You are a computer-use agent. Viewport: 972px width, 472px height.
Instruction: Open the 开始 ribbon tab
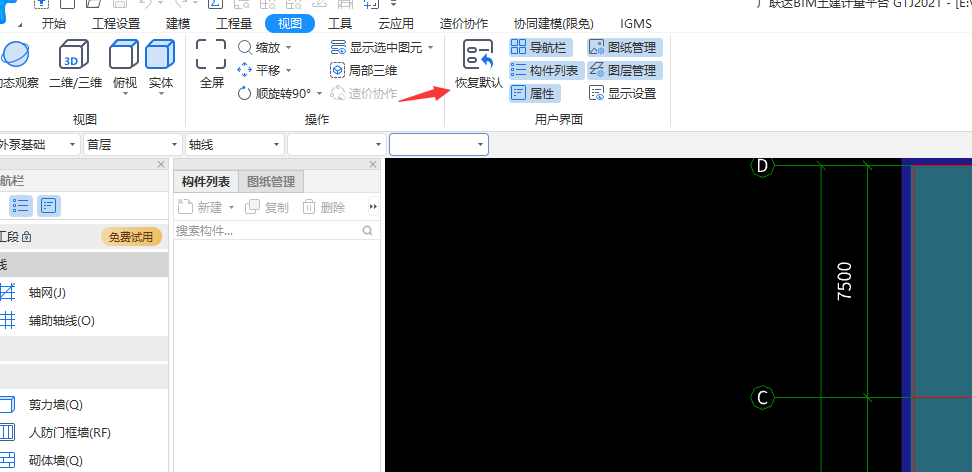coord(53,24)
